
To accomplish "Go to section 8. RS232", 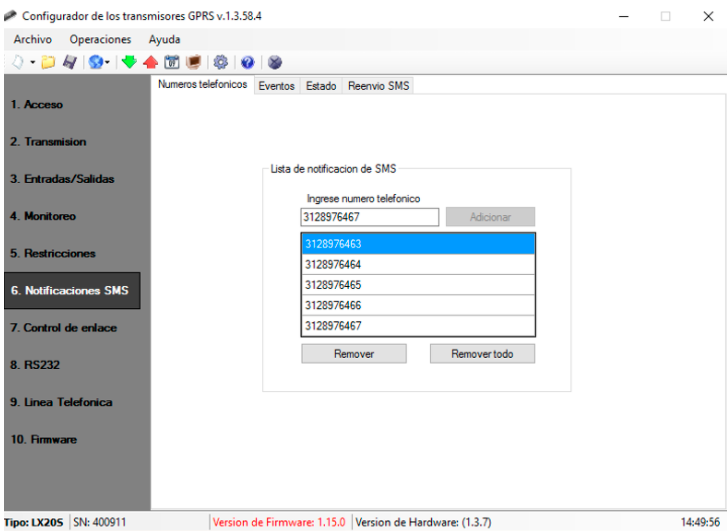I will (x=35, y=365).
